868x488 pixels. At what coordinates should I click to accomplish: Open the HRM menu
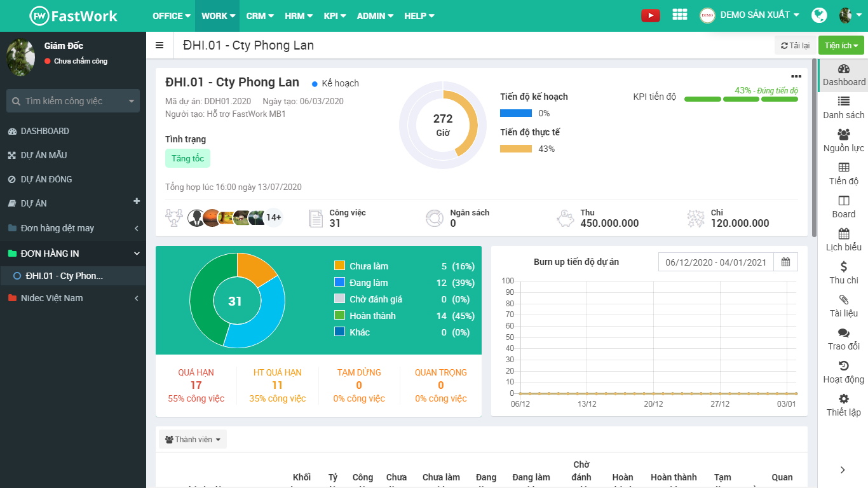coord(299,16)
